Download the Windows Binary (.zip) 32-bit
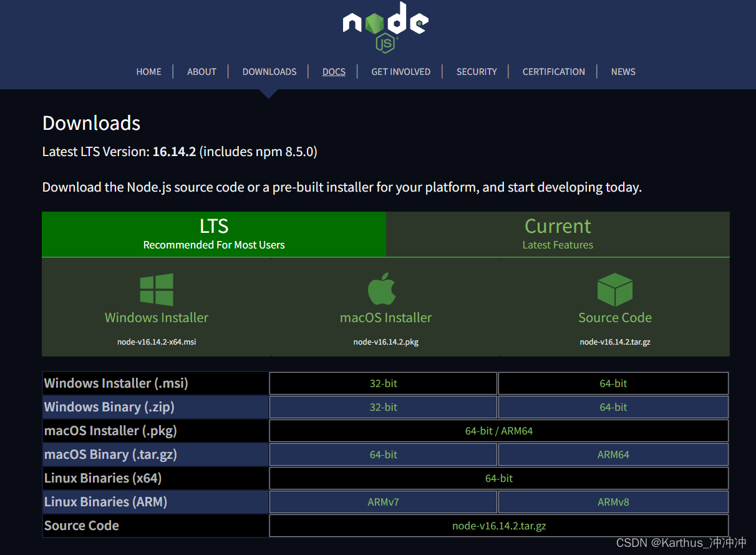 [383, 407]
